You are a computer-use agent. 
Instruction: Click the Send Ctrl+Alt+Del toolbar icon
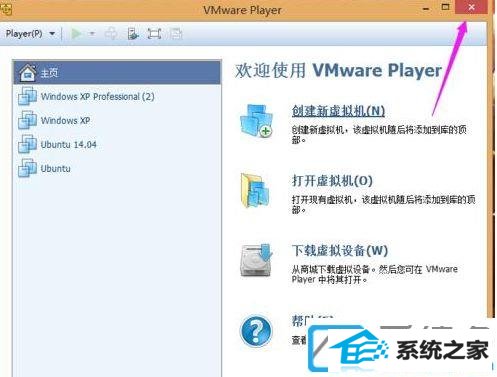[111, 34]
